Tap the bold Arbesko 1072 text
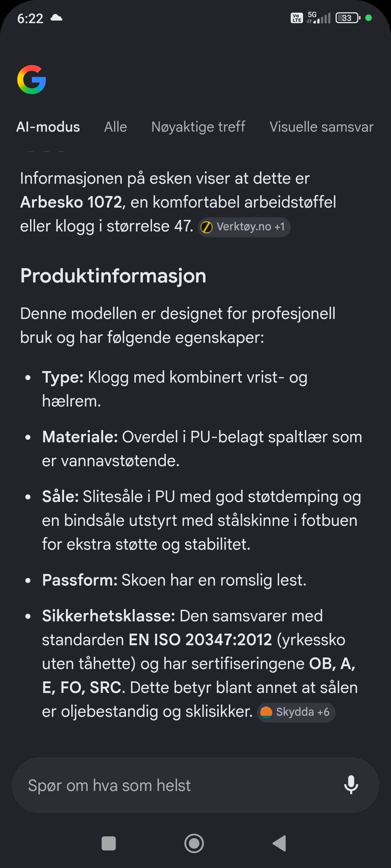 (x=71, y=202)
